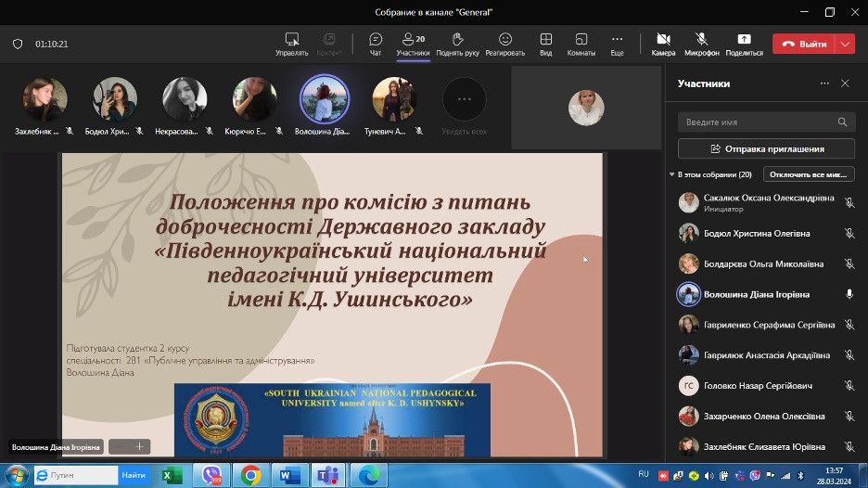Open more options in the Участники panel header

[x=824, y=83]
